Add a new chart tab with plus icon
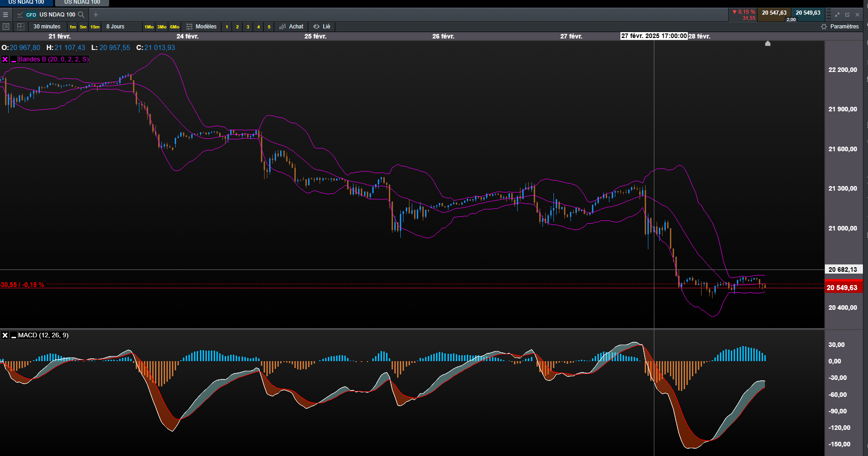868x456 pixels. [x=96, y=15]
